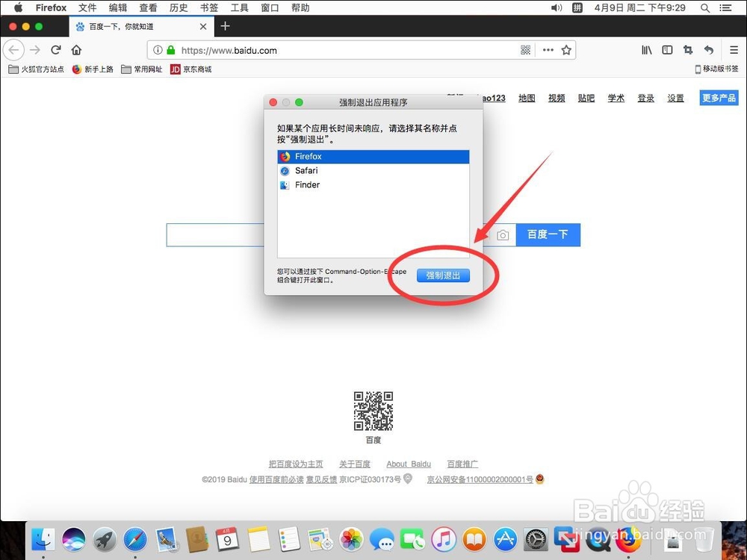The image size is (747, 560).
Task: Click the 学术 link on Baidu
Action: click(616, 98)
